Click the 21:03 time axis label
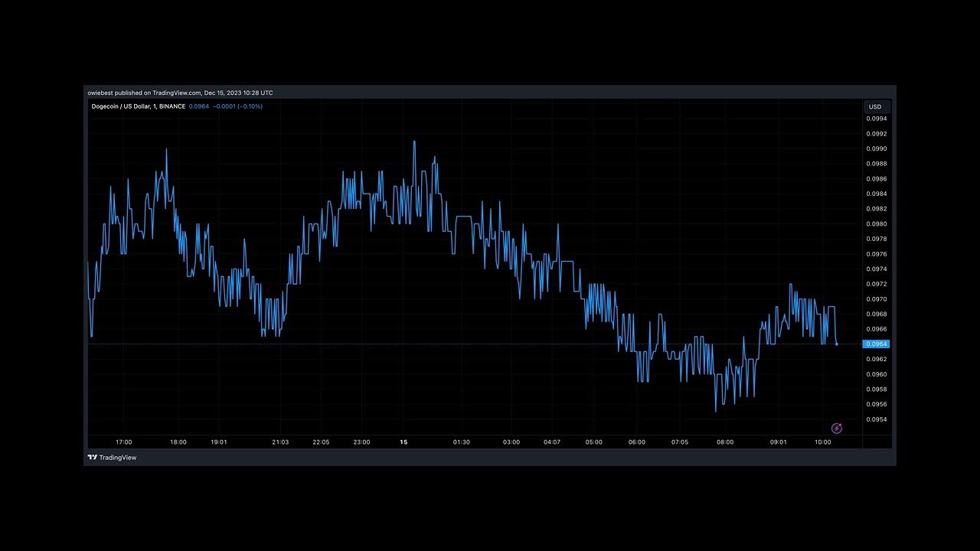 pyautogui.click(x=280, y=442)
